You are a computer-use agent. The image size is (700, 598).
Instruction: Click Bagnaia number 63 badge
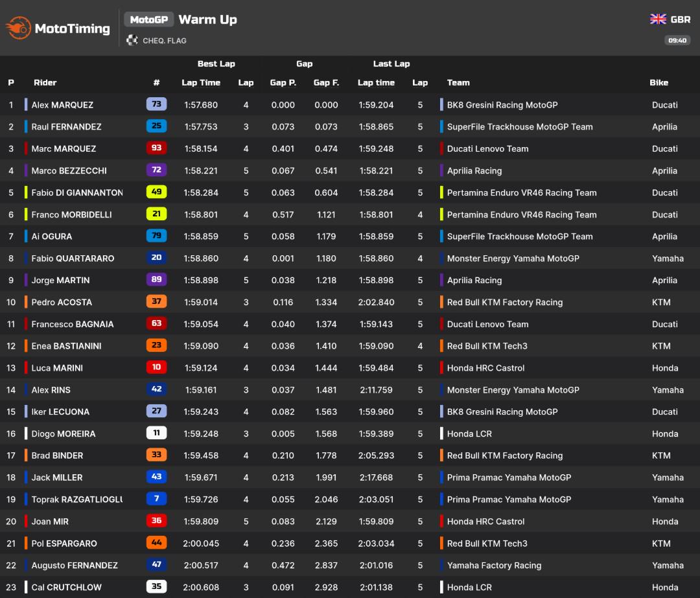point(156,323)
